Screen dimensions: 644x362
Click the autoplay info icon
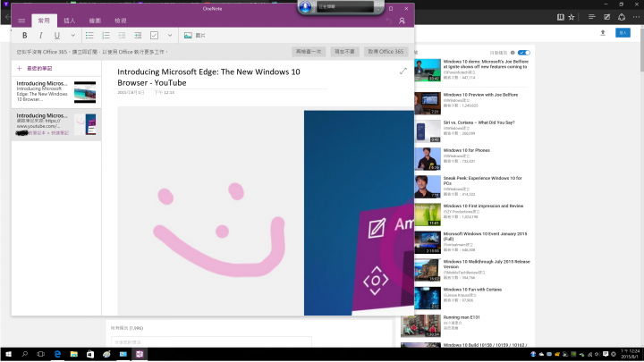tap(513, 53)
